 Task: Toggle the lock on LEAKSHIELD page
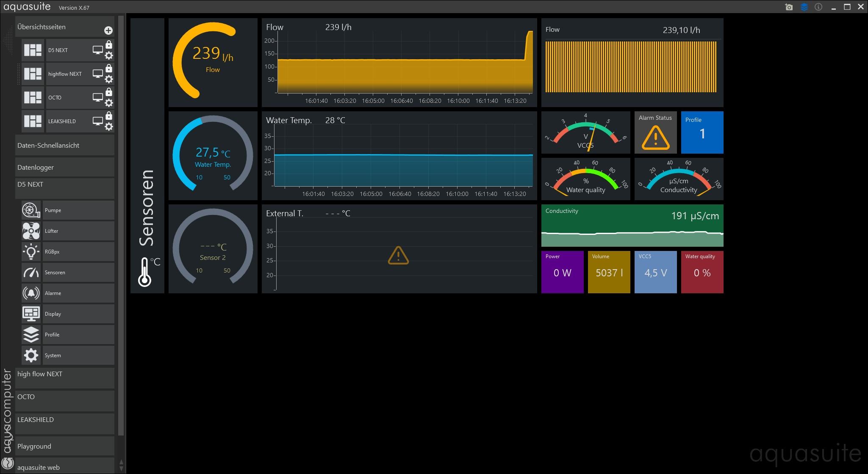tap(109, 116)
